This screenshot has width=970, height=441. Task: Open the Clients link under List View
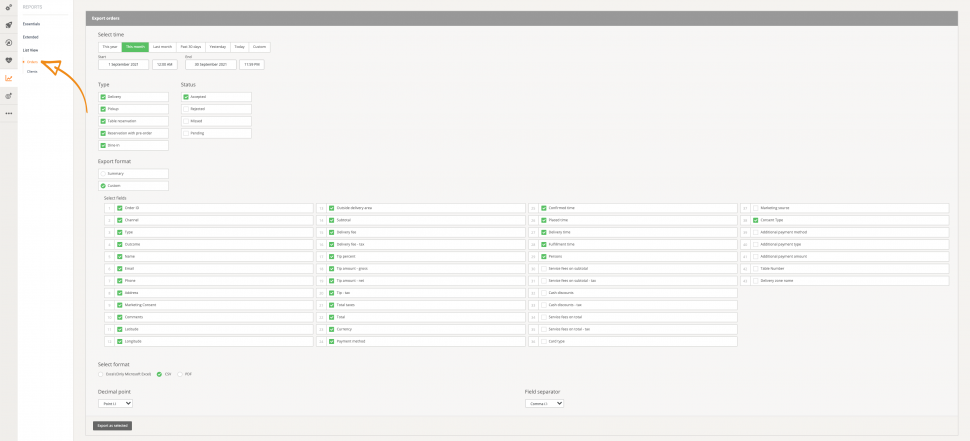point(32,71)
